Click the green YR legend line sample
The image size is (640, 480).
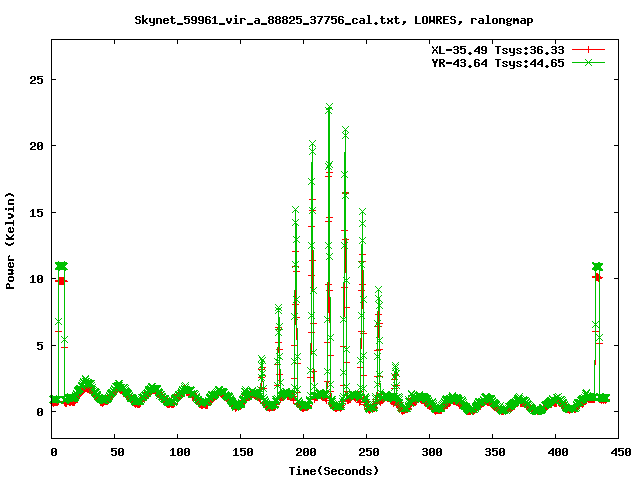[x=588, y=62]
